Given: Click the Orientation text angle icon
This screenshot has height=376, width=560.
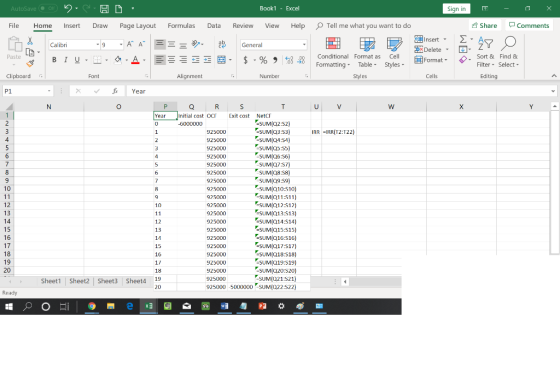Looking at the screenshot, I should [196, 44].
